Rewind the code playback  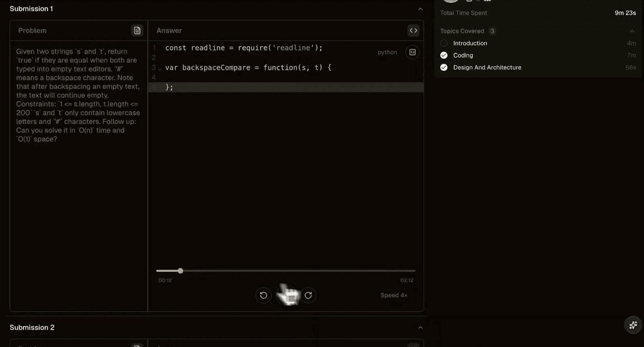[264, 296]
